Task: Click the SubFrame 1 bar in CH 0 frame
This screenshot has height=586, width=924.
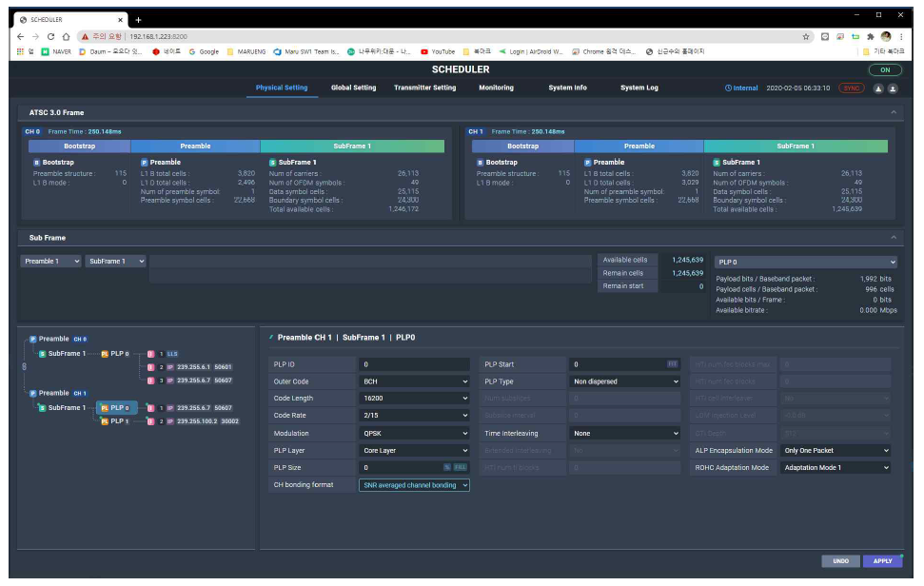Action: (x=352, y=146)
